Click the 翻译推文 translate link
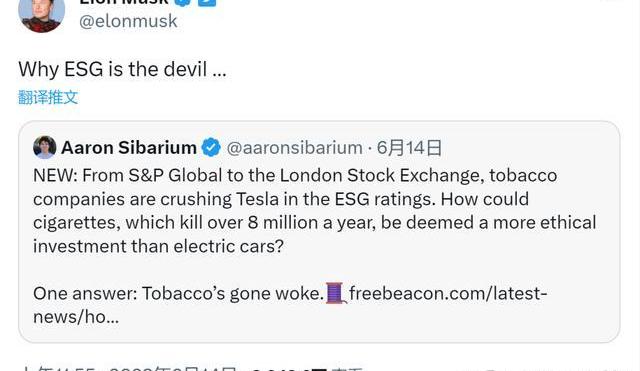640x371 pixels. (x=48, y=98)
